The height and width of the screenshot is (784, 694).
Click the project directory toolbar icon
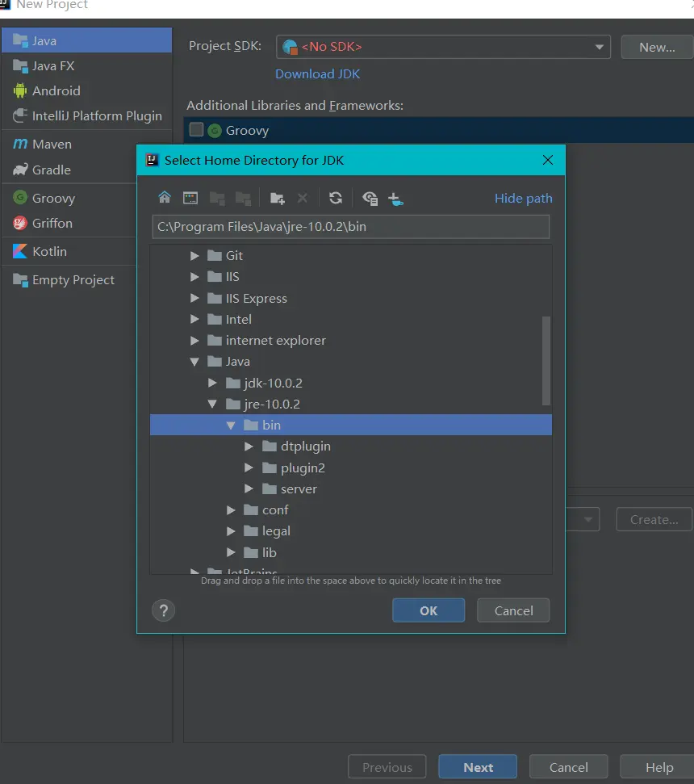tap(217, 199)
